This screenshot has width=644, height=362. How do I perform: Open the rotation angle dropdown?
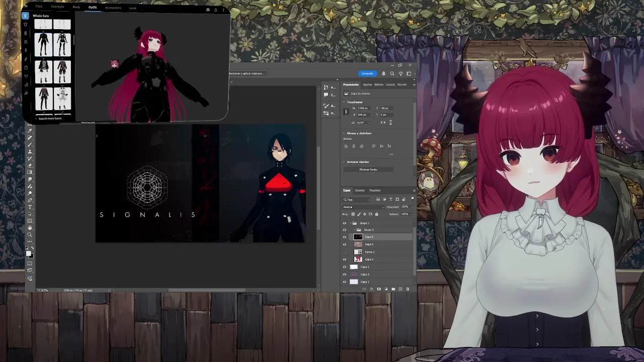pos(369,123)
